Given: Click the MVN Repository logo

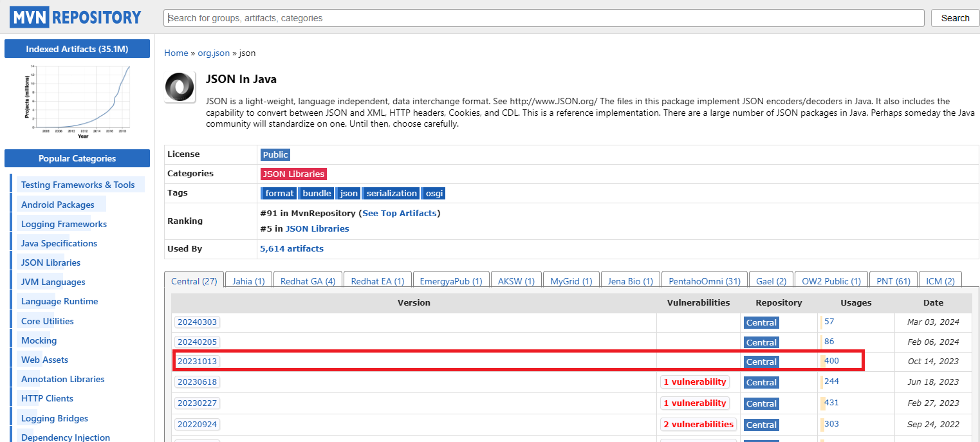Looking at the screenshot, I should (76, 17).
